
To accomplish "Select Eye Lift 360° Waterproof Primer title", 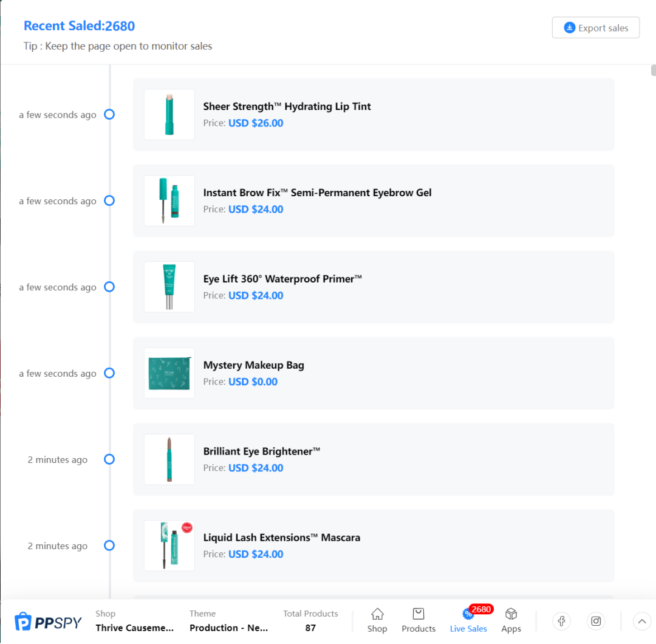I will tap(282, 279).
